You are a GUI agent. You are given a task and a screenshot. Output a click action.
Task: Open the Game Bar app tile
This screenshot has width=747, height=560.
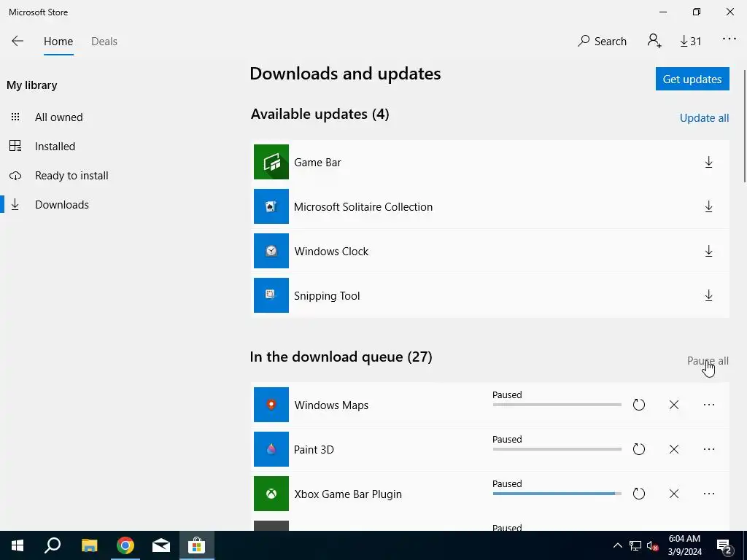click(271, 162)
